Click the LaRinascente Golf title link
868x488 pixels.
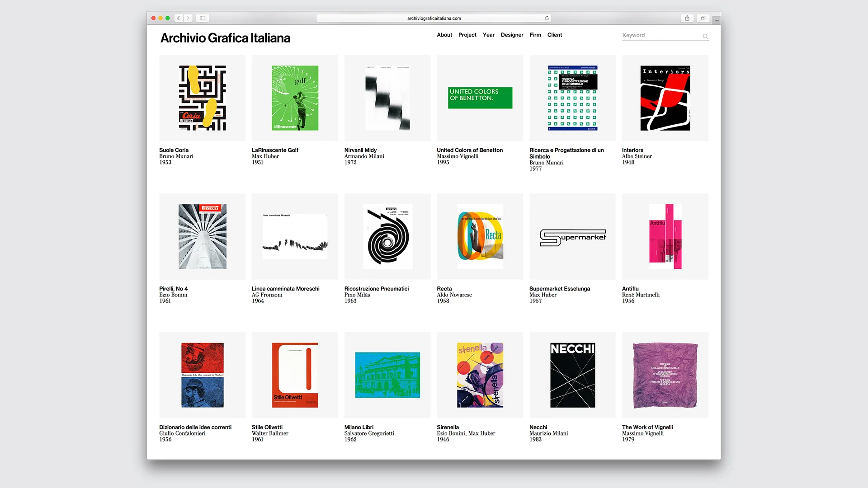pos(275,150)
